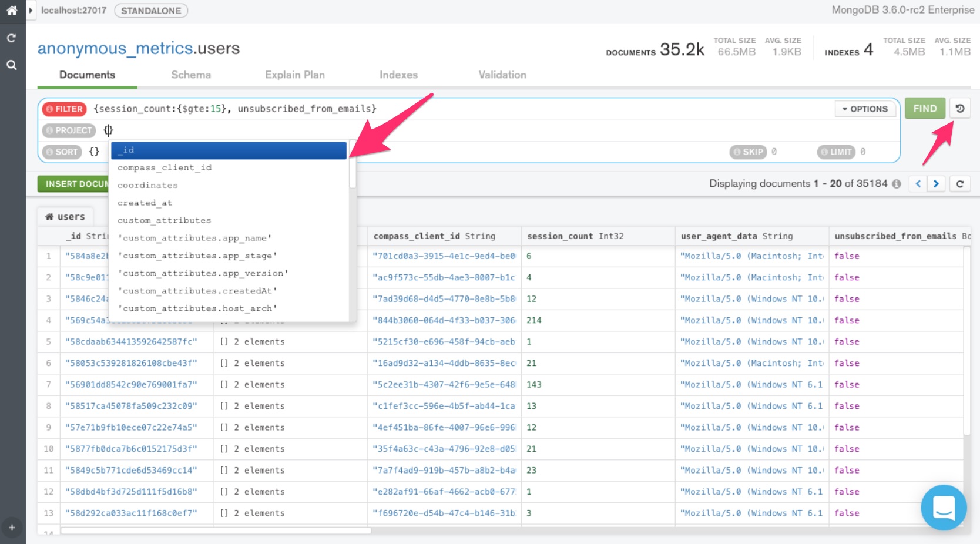Open the Indexes tab

[398, 75]
